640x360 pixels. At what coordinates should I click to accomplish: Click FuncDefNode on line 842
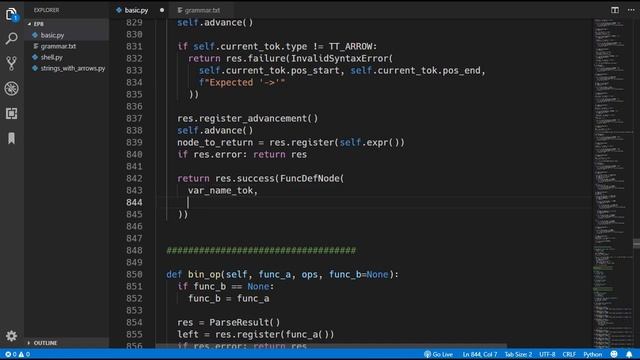(309, 178)
